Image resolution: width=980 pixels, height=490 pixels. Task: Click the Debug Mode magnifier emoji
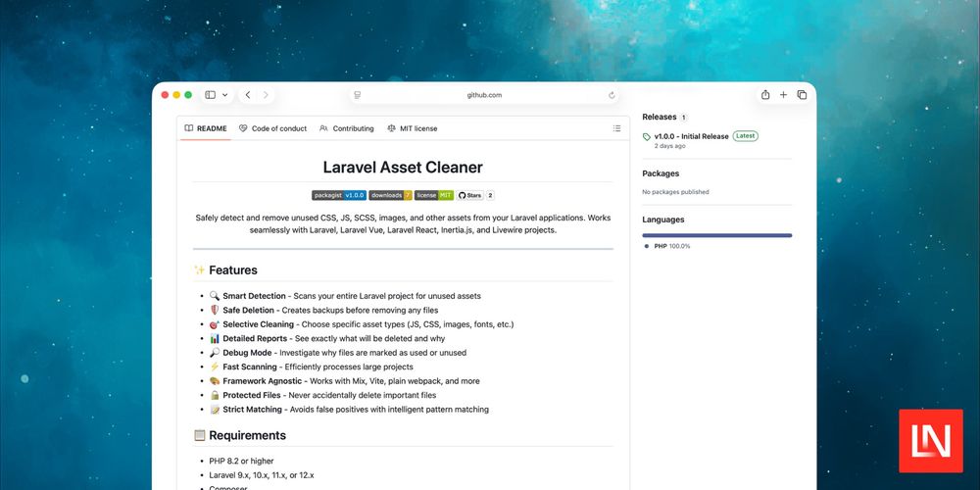click(x=215, y=353)
